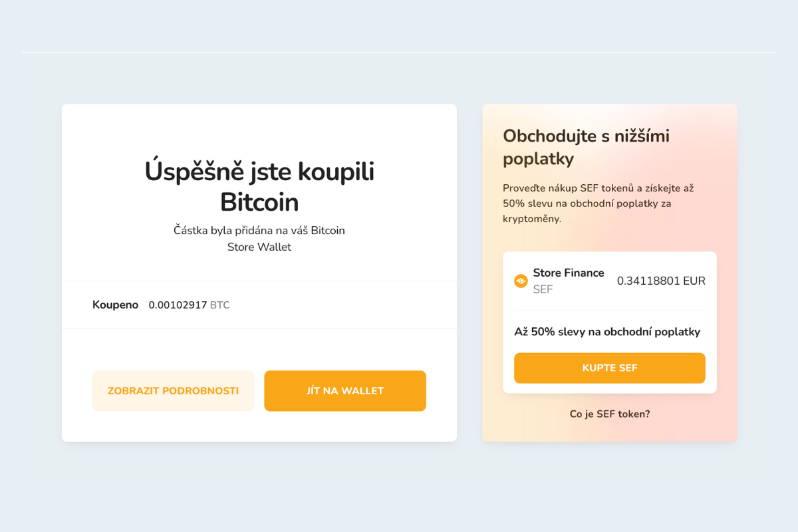This screenshot has width=798, height=532.
Task: Open details with ZOBRAZIT PODROBNOSTI
Action: pyautogui.click(x=173, y=391)
